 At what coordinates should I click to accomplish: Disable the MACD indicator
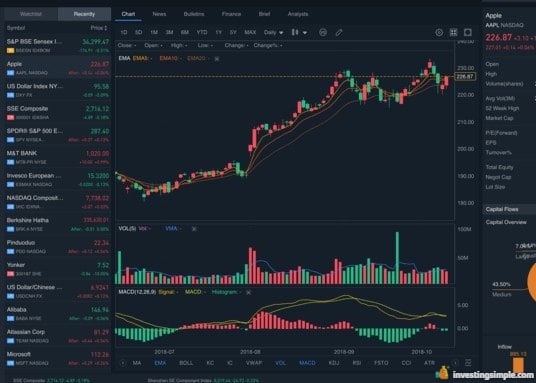[x=307, y=363]
